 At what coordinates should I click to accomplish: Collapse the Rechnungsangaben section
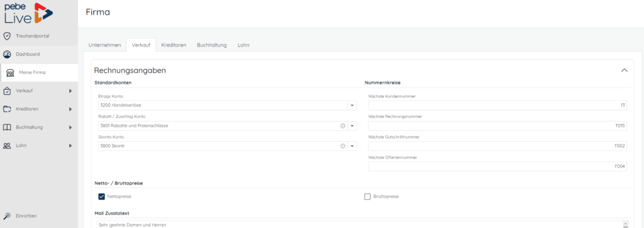(x=625, y=71)
